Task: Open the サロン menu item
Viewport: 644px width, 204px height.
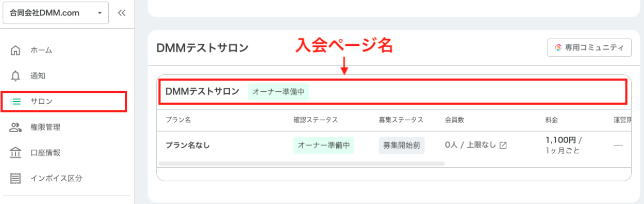Action: click(64, 102)
